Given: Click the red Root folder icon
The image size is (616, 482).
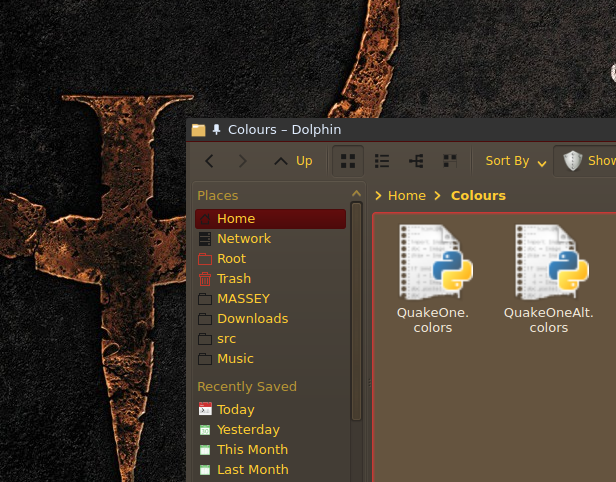Looking at the screenshot, I should pos(205,259).
